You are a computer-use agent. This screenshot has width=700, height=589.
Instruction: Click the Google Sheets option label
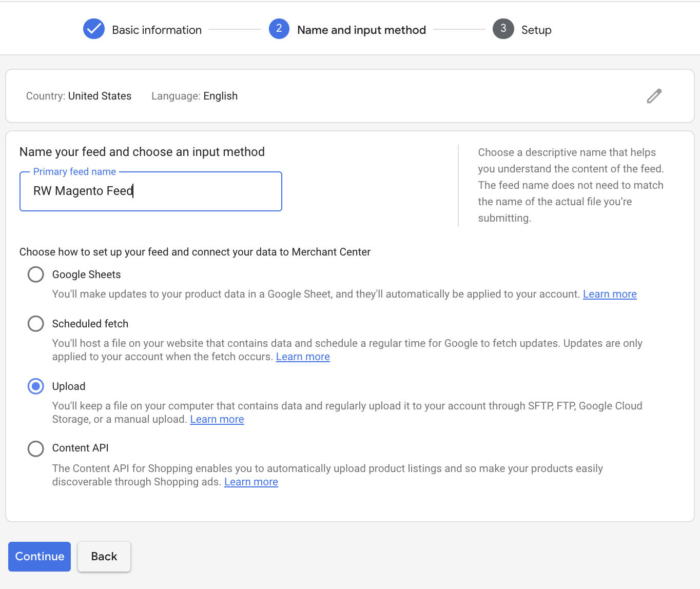click(87, 274)
